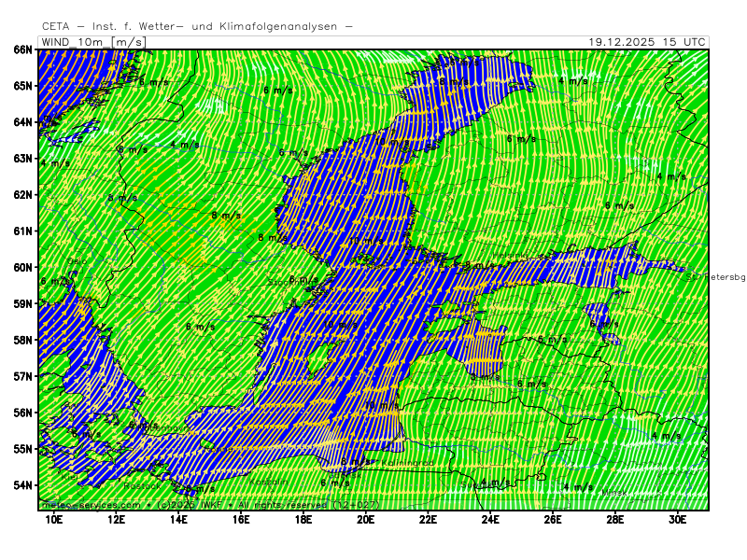Click the 10E longitude axis label
The height and width of the screenshot is (560, 747).
pyautogui.click(x=53, y=519)
